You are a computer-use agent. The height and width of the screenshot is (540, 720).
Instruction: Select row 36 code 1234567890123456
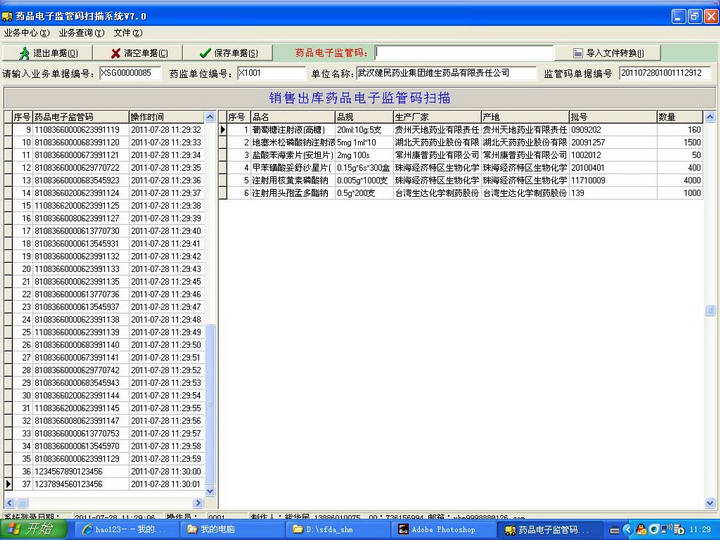click(x=69, y=472)
